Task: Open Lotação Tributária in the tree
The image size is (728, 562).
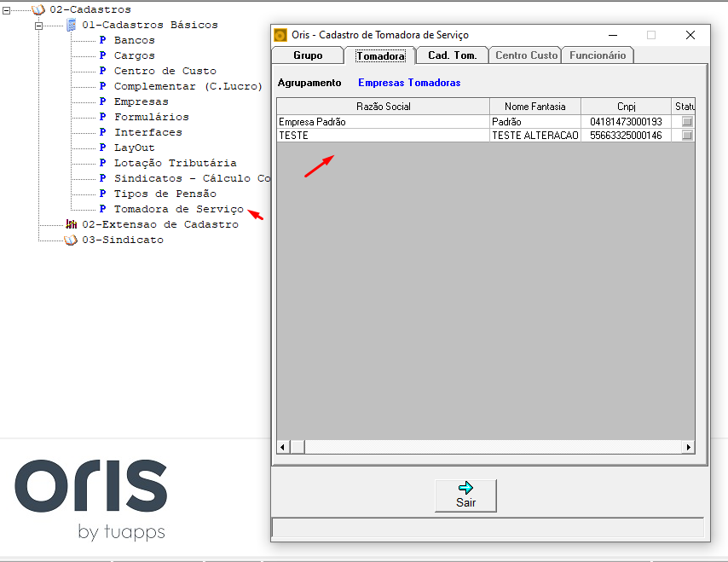Action: 176,163
